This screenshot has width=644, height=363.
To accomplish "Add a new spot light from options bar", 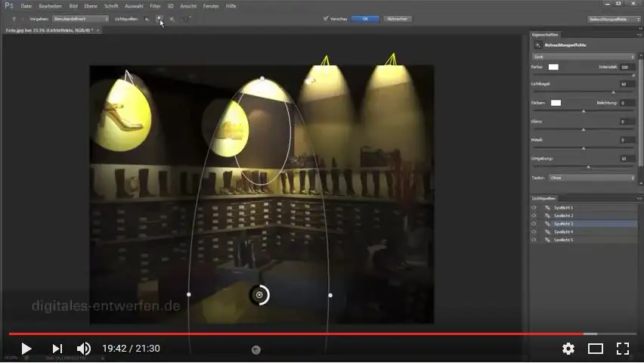I will [x=147, y=19].
